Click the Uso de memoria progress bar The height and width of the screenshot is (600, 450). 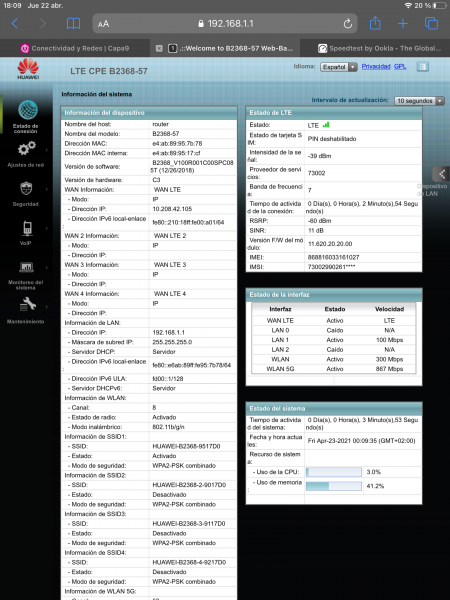click(x=334, y=486)
